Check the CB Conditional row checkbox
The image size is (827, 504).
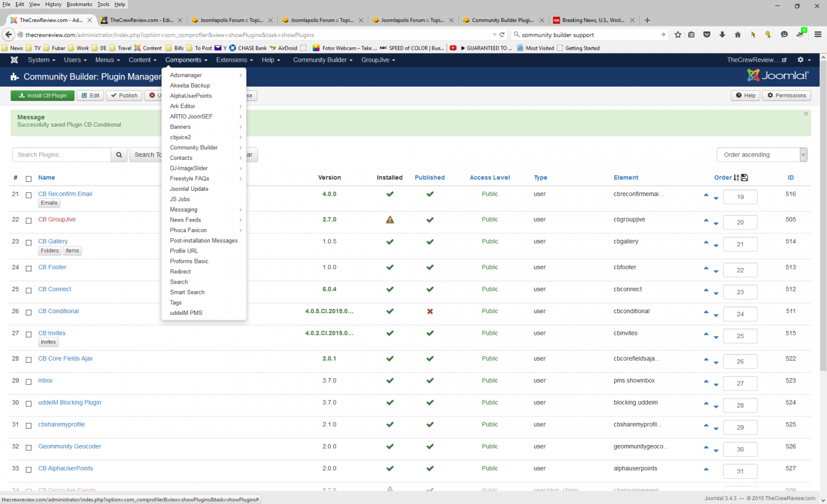29,313
